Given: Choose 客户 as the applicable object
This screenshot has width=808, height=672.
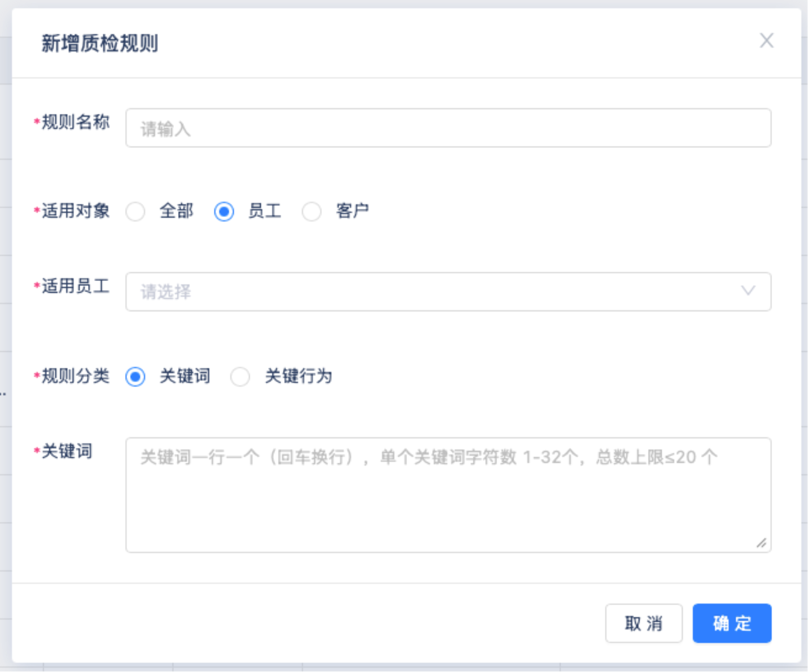Looking at the screenshot, I should 312,212.
